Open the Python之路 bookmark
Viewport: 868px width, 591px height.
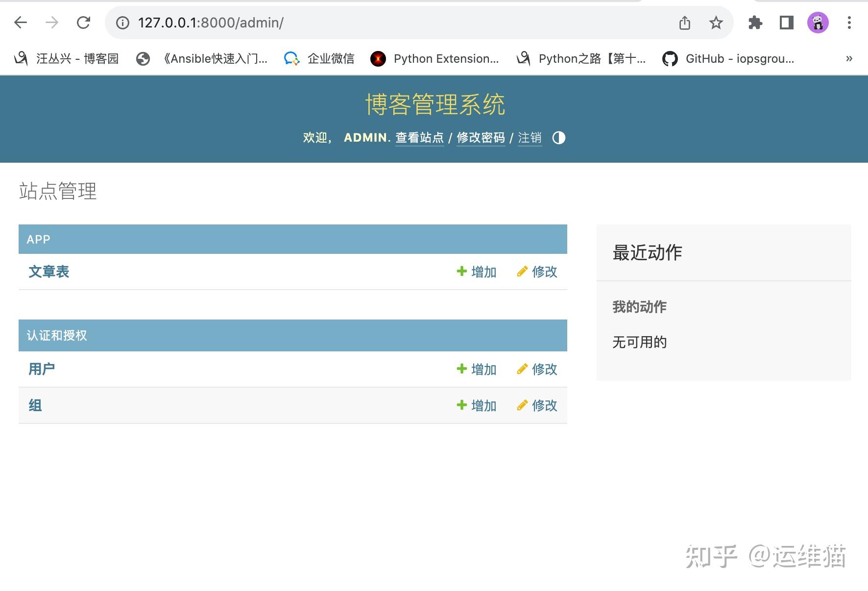(581, 59)
